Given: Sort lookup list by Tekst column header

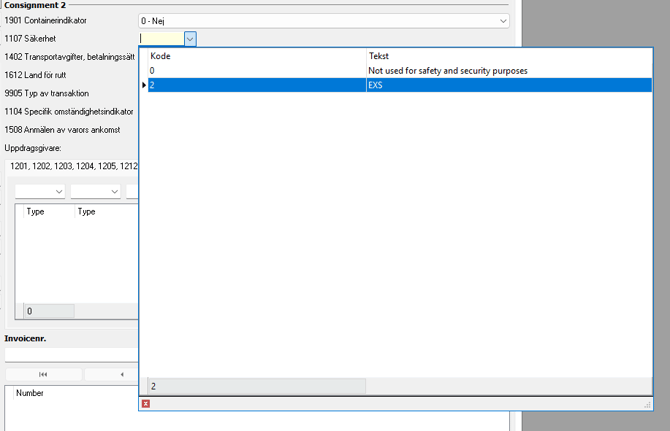Looking at the screenshot, I should [x=508, y=56].
